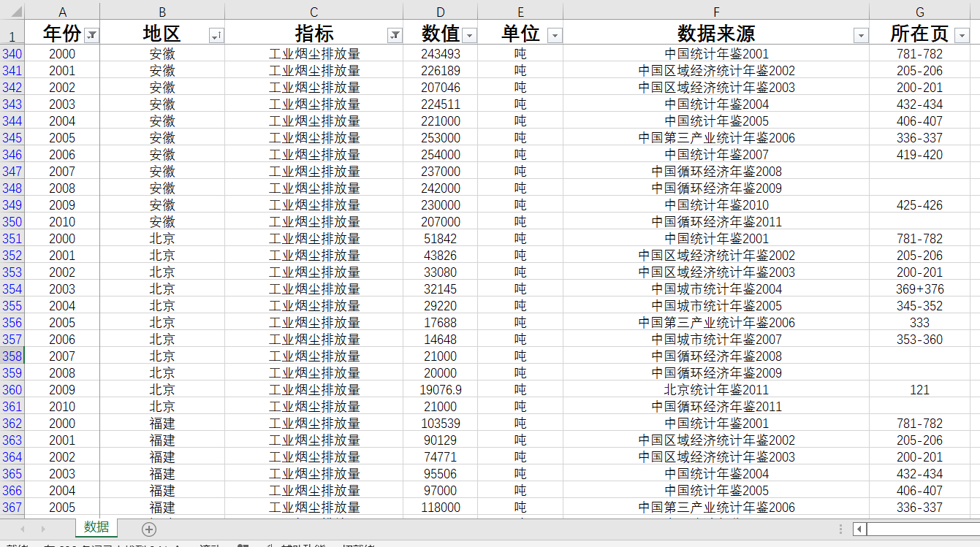Click the 中国城市统计年鉴2004 cell

(x=716, y=289)
